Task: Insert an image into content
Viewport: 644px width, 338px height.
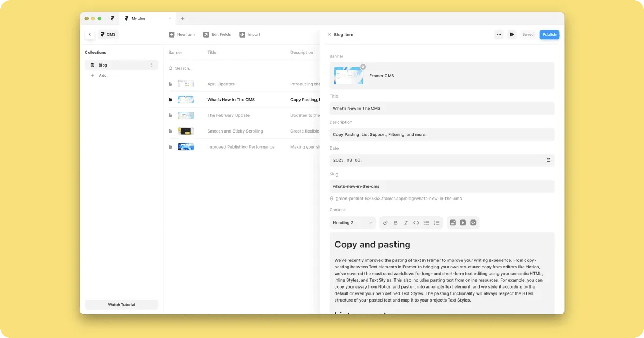Action: (452, 223)
